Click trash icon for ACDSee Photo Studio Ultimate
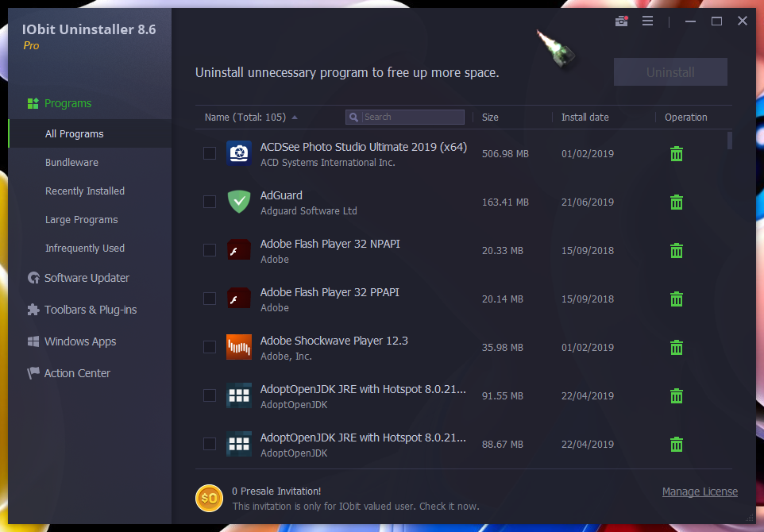The height and width of the screenshot is (532, 764). [677, 154]
